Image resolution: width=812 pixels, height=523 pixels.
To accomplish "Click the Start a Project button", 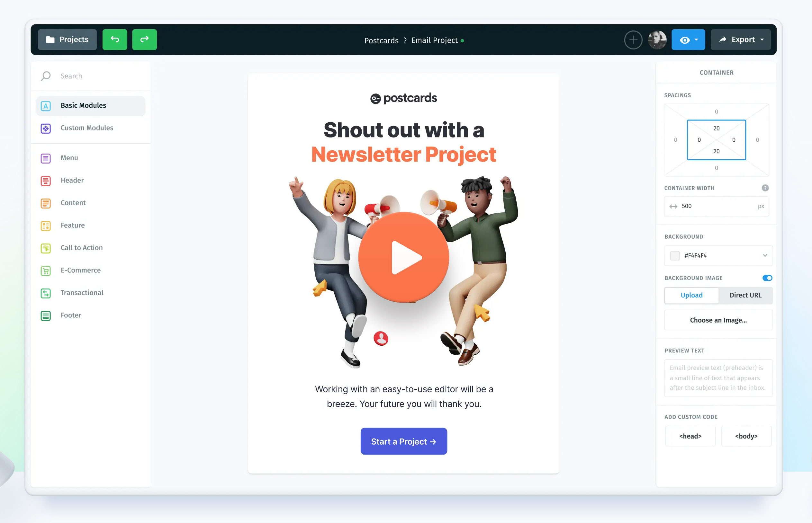I will 404,441.
